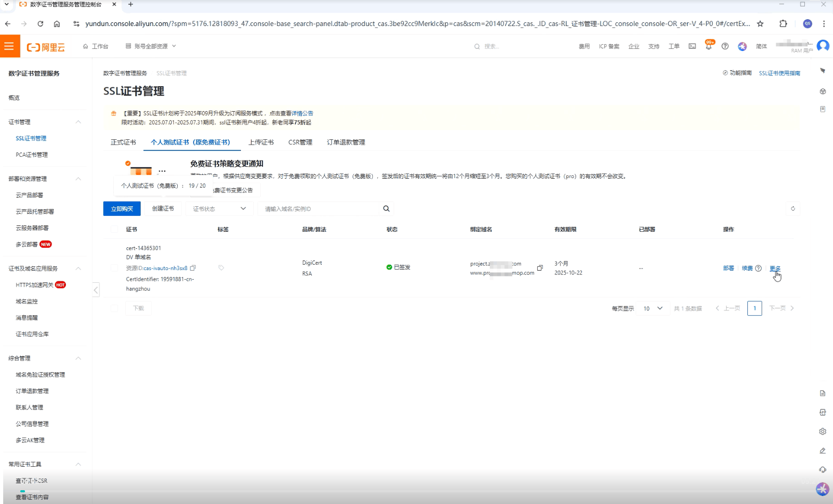Switch to the 订单退款管理 tab
Image resolution: width=833 pixels, height=504 pixels.
[346, 142]
